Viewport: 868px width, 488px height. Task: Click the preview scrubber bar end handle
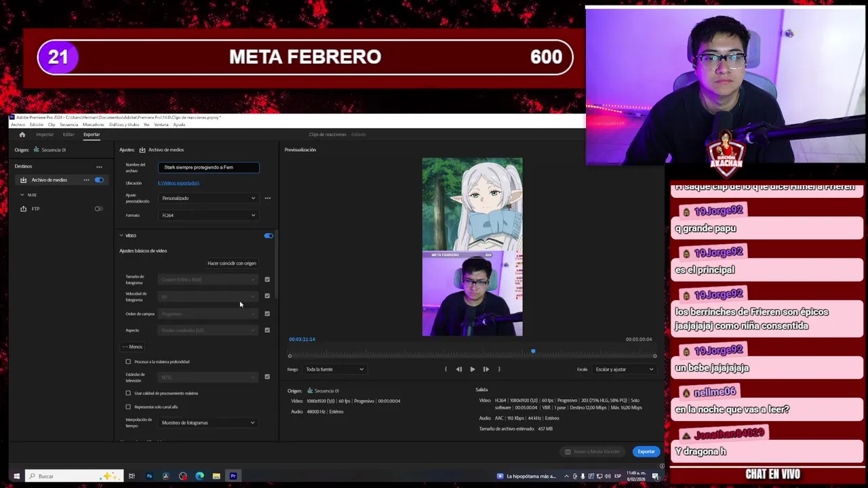(654, 356)
